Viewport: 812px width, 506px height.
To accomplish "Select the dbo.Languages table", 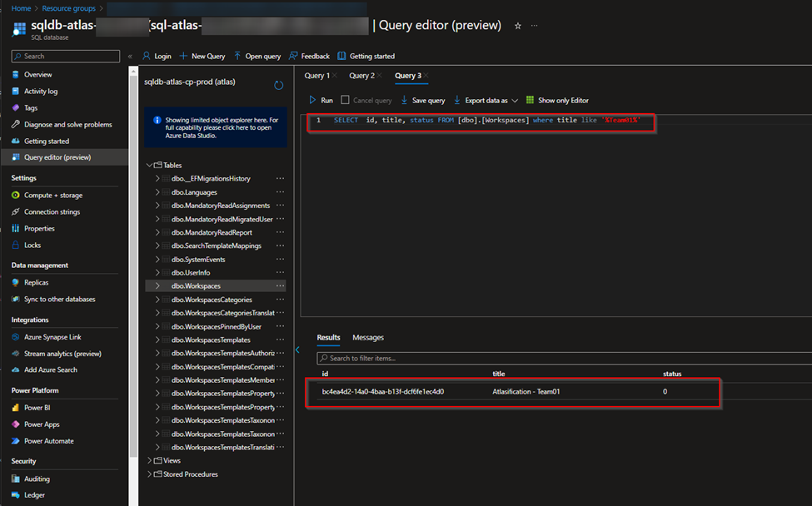I will tap(194, 192).
